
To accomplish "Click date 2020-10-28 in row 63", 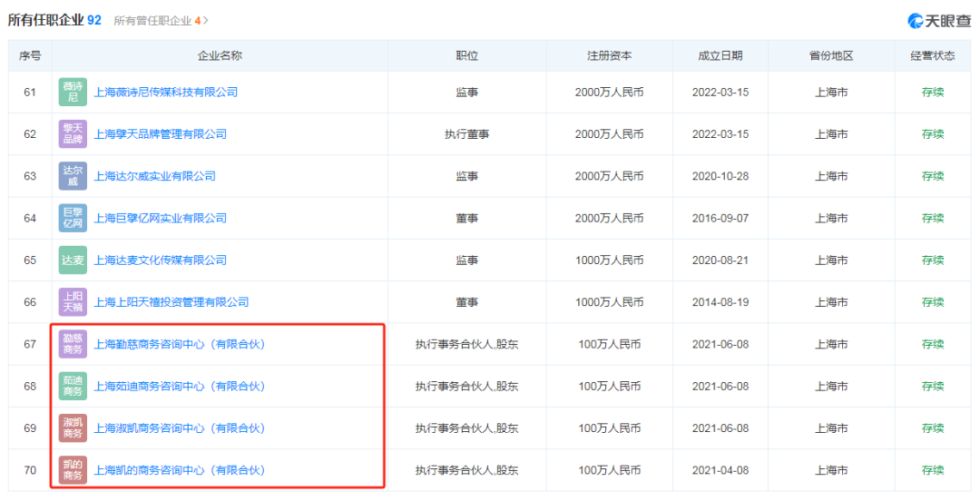I will pos(720,176).
